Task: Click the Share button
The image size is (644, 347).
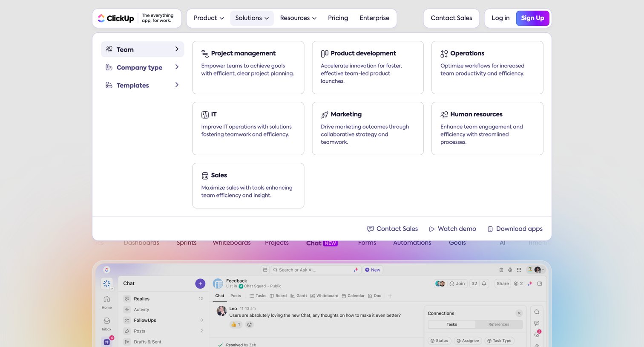Action: point(503,283)
